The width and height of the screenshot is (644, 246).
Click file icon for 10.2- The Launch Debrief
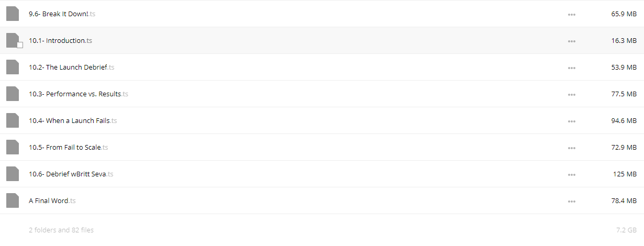[13, 67]
